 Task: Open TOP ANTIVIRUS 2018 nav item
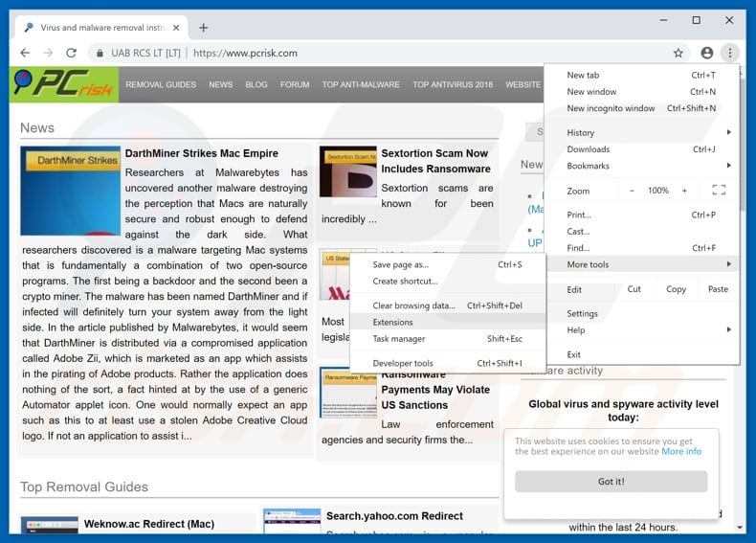(x=453, y=84)
